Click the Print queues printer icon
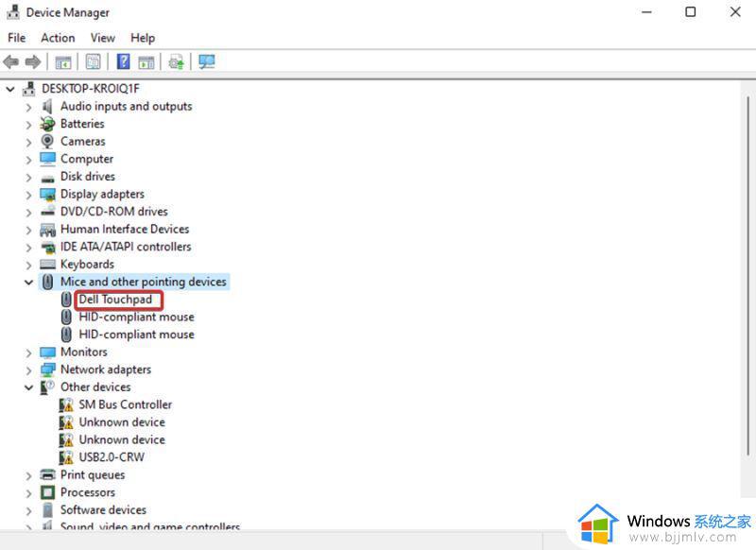The height and width of the screenshot is (550, 756). 48,474
